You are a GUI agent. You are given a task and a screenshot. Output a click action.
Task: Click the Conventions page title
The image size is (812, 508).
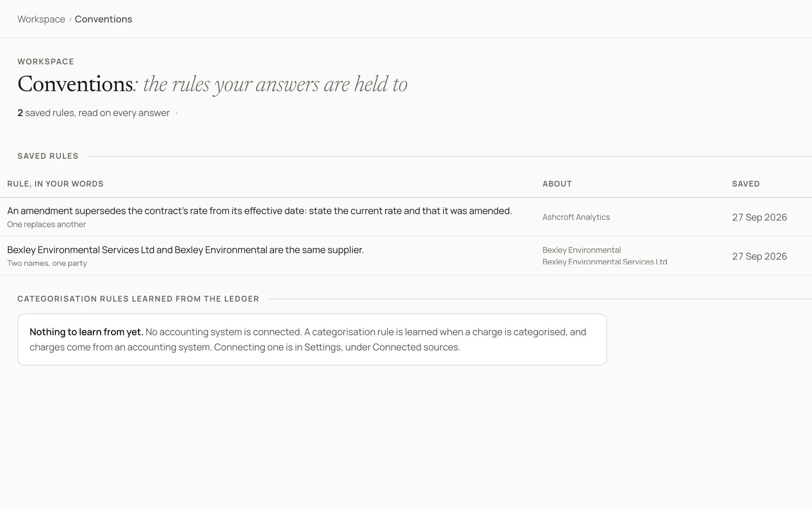point(212,84)
